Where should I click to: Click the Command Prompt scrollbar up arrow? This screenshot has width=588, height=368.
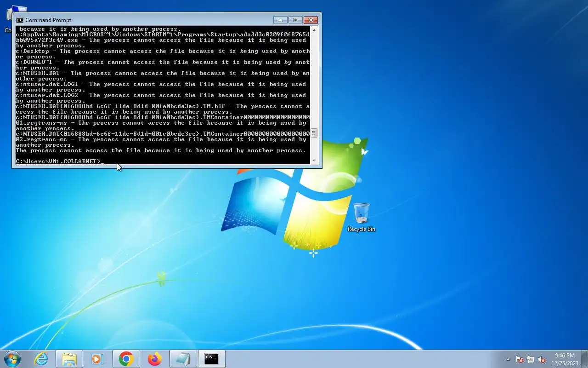(314, 29)
